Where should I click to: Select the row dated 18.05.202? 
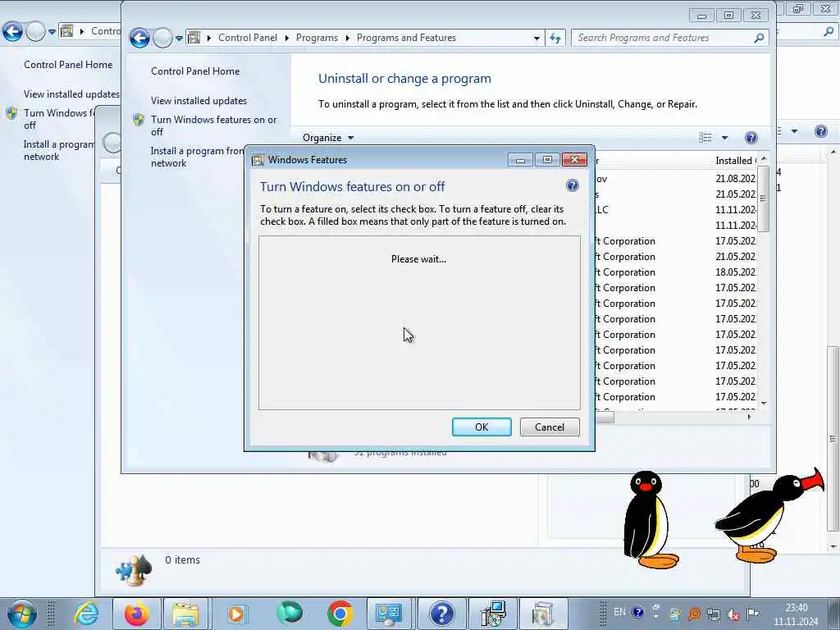coord(676,272)
